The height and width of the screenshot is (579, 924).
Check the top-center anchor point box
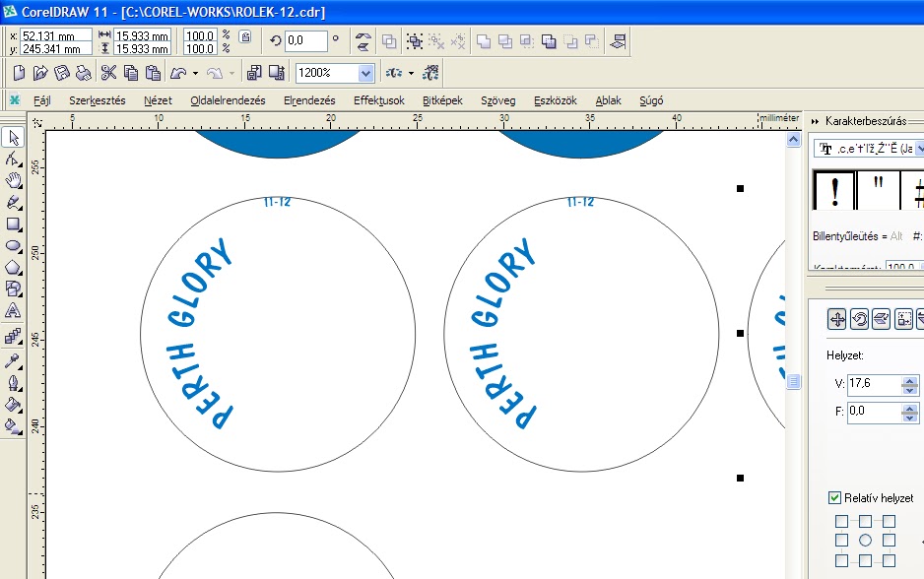click(865, 521)
